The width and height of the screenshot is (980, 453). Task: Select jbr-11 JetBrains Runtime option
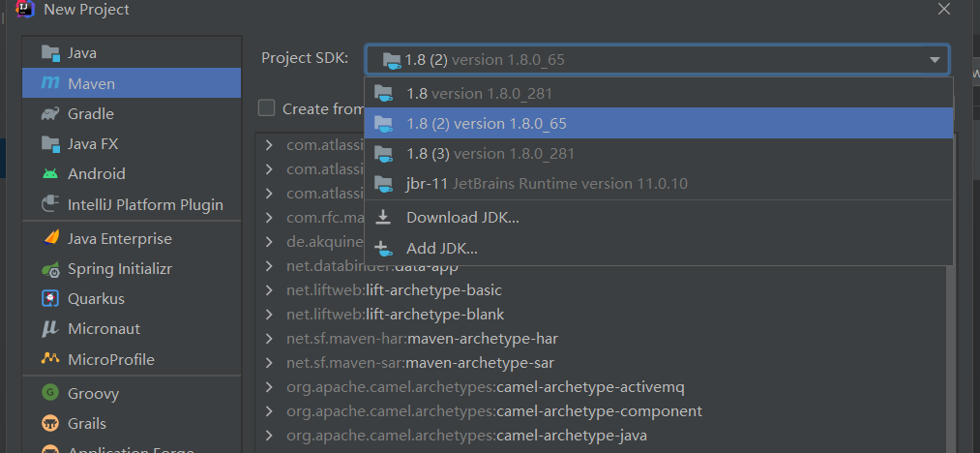[658, 183]
